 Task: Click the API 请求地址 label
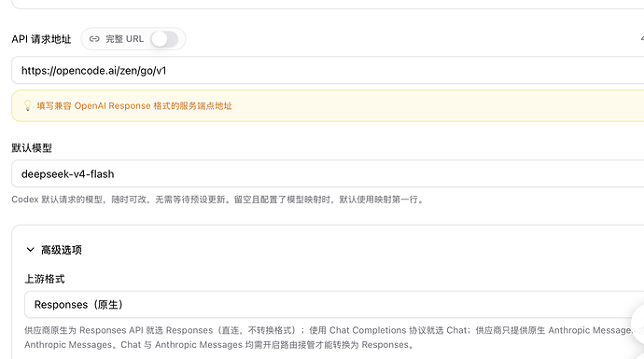pos(41,39)
